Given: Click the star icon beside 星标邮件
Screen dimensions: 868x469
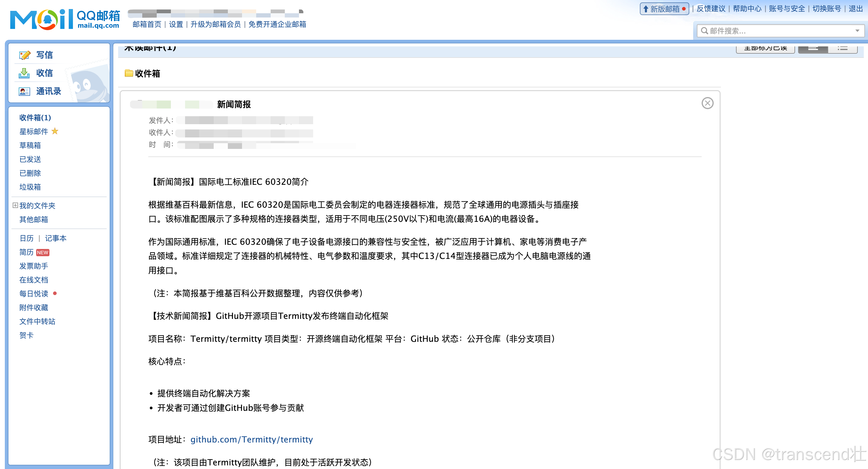Looking at the screenshot, I should 55,131.
